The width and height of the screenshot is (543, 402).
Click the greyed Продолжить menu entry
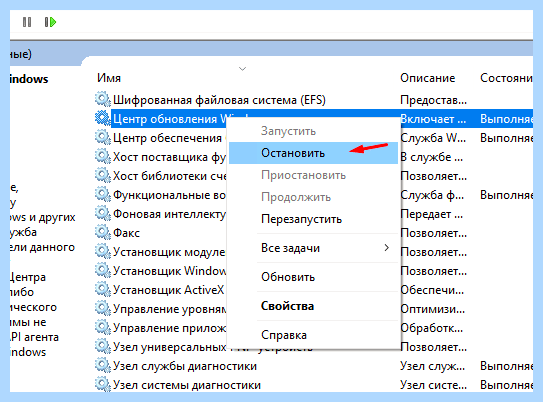click(x=313, y=197)
